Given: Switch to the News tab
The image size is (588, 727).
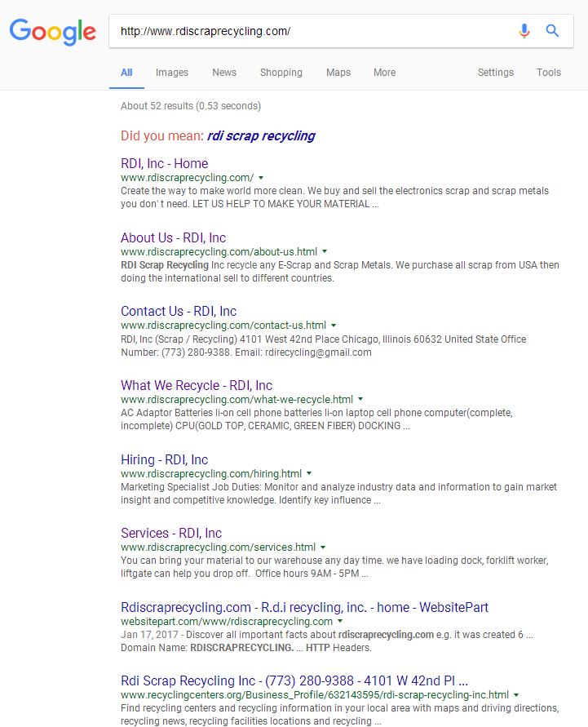Looking at the screenshot, I should pos(224,73).
